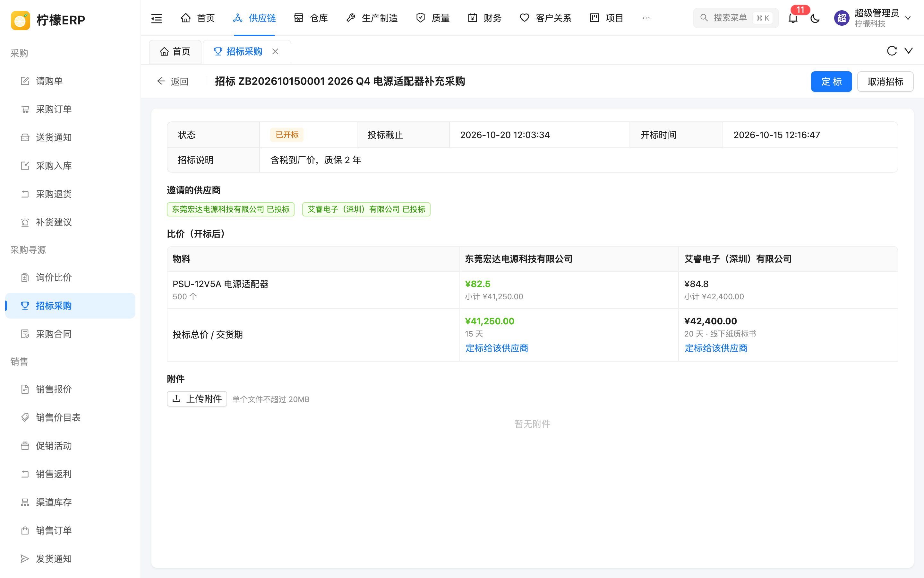The width and height of the screenshot is (924, 578).
Task: Open 发货通知 in the sidebar
Action: click(x=70, y=559)
